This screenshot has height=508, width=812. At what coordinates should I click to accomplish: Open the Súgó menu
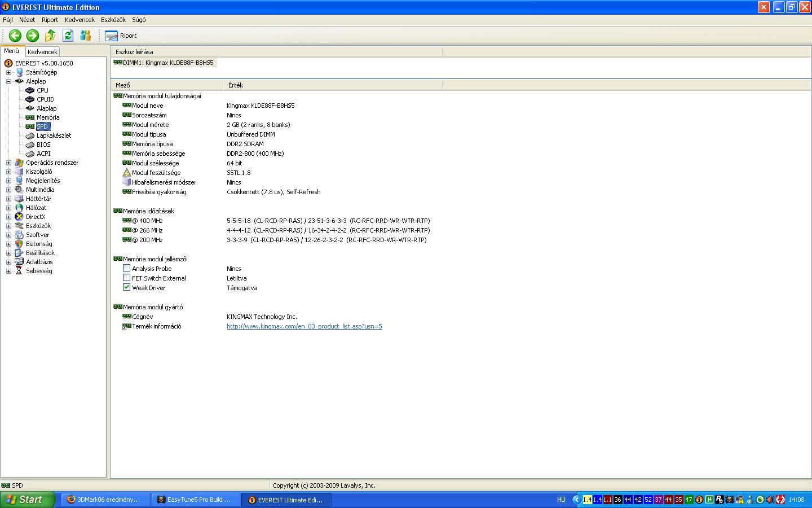(x=139, y=20)
